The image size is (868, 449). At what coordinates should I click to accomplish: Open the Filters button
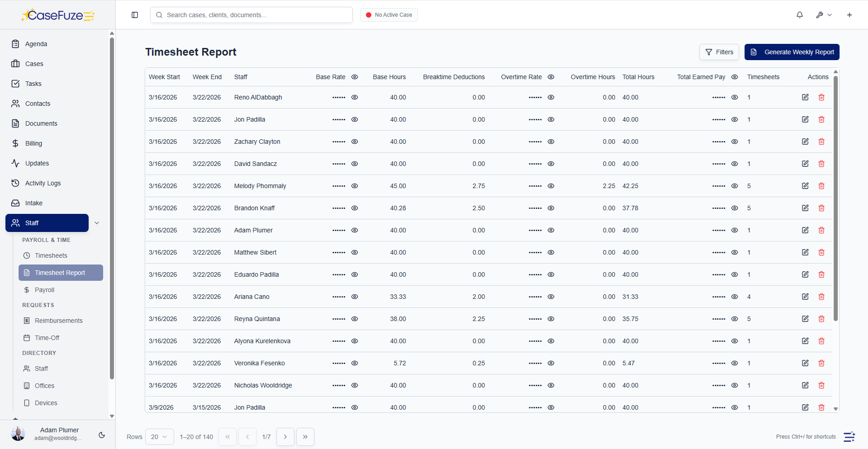pyautogui.click(x=719, y=52)
